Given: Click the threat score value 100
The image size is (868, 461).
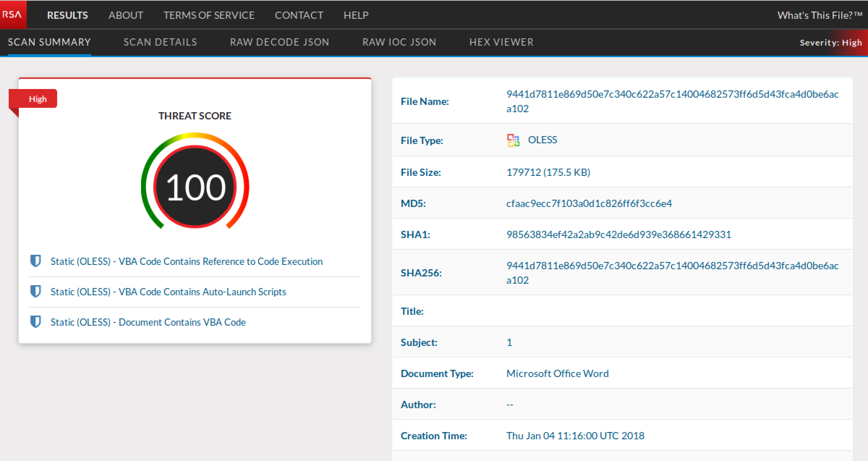Looking at the screenshot, I should coord(195,186).
